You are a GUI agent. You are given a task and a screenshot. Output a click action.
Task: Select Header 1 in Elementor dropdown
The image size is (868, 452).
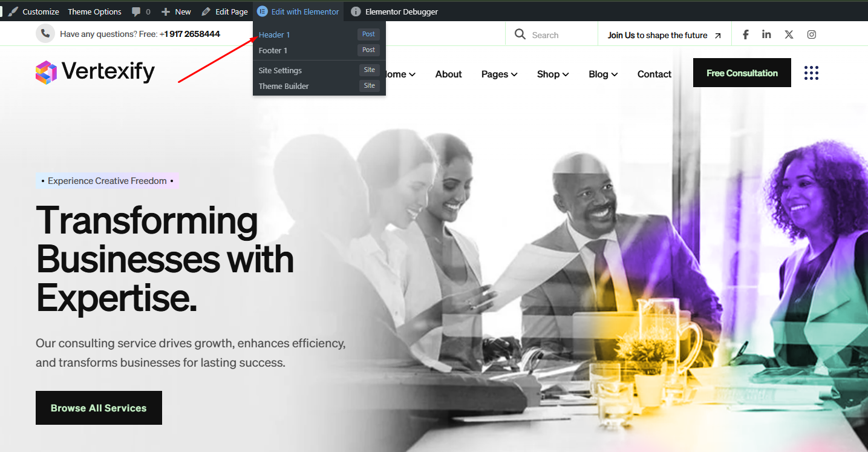tap(274, 34)
